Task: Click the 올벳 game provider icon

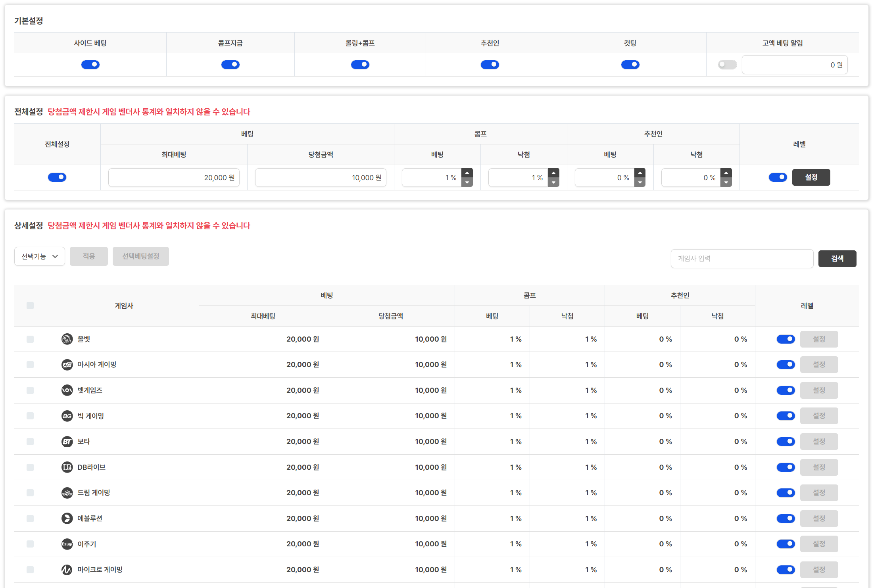Action: [x=67, y=339]
